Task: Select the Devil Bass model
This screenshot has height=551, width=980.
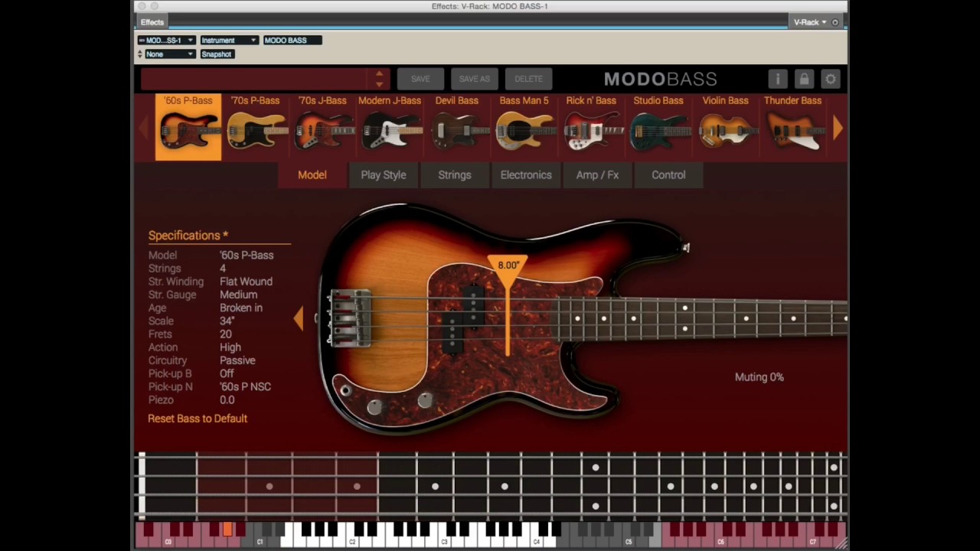Action: [457, 127]
